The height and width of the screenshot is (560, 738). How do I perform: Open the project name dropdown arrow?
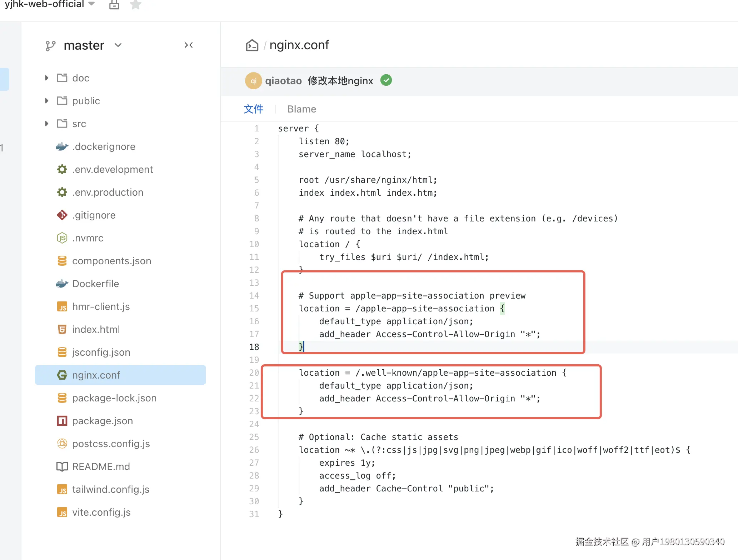pyautogui.click(x=91, y=4)
